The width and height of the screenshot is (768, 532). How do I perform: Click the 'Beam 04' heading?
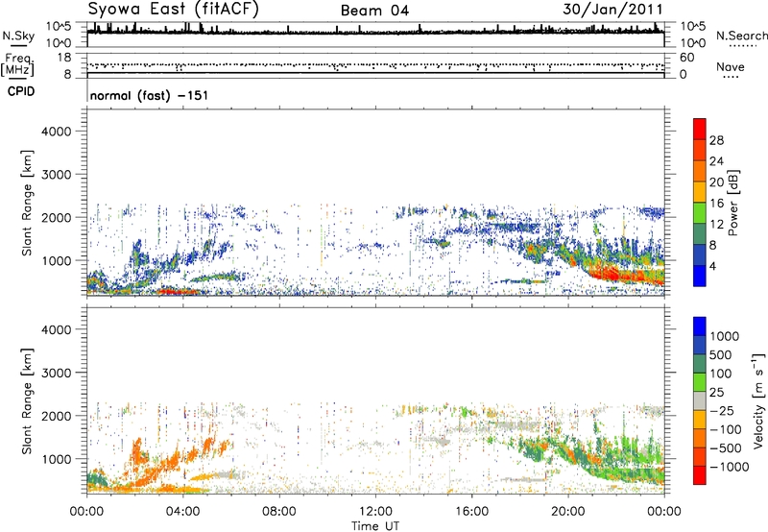[x=374, y=11]
